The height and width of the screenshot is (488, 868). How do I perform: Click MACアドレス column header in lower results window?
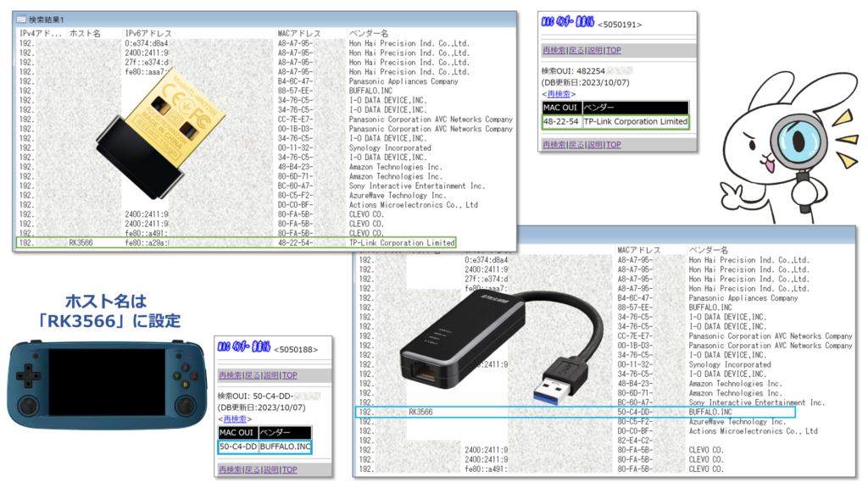click(x=639, y=250)
